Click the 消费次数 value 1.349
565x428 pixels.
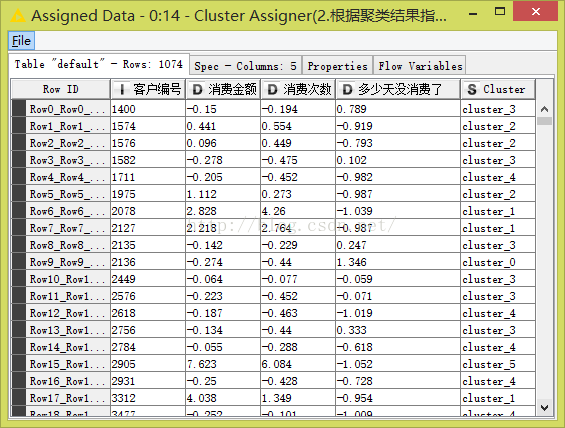pyautogui.click(x=298, y=398)
